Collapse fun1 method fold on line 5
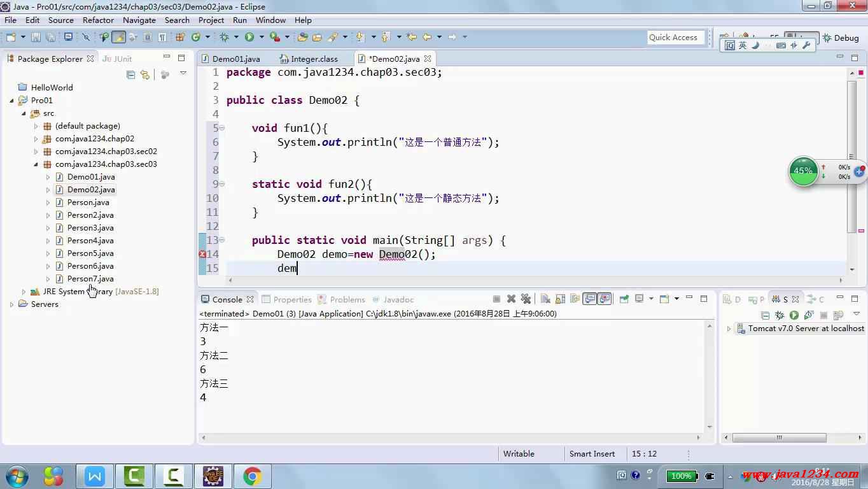868x489 pixels. tap(222, 128)
